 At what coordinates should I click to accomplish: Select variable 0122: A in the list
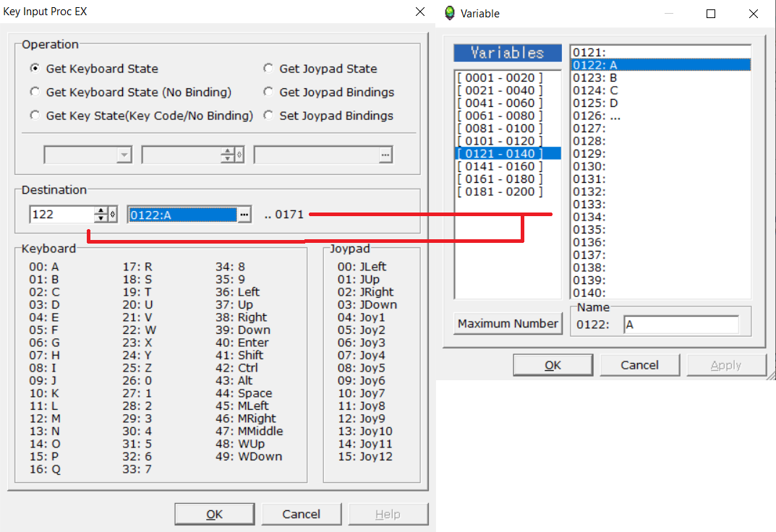661,65
